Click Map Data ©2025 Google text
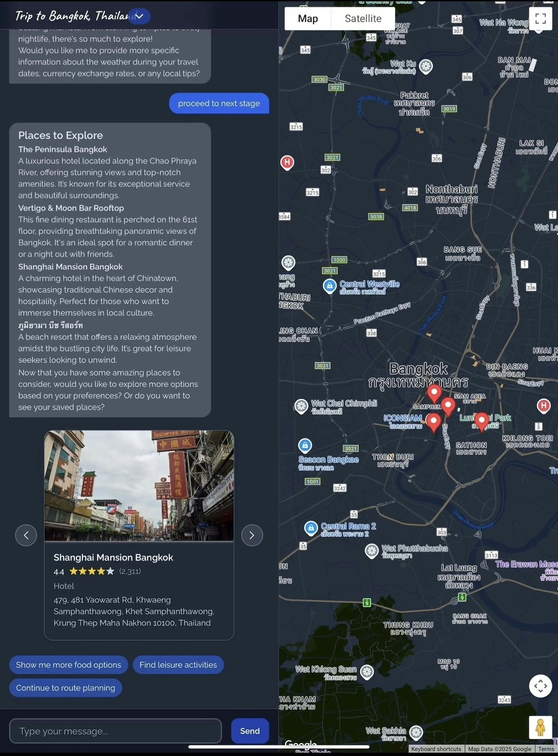 499,749
